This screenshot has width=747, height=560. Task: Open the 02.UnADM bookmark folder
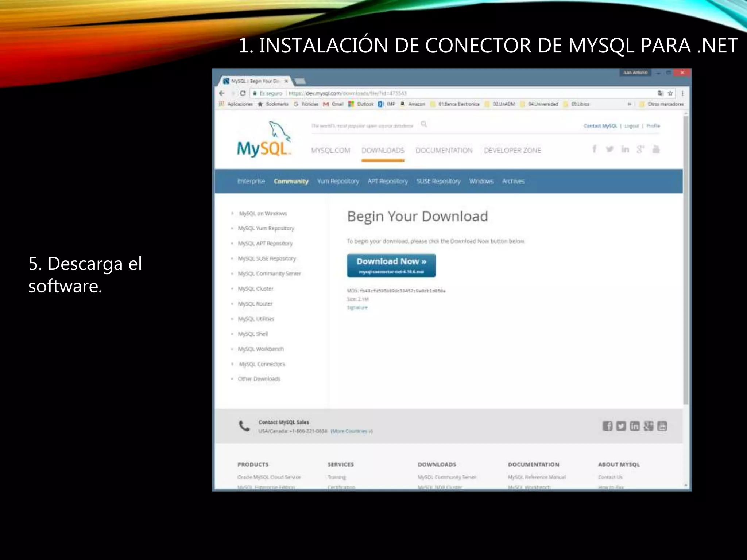click(x=500, y=104)
